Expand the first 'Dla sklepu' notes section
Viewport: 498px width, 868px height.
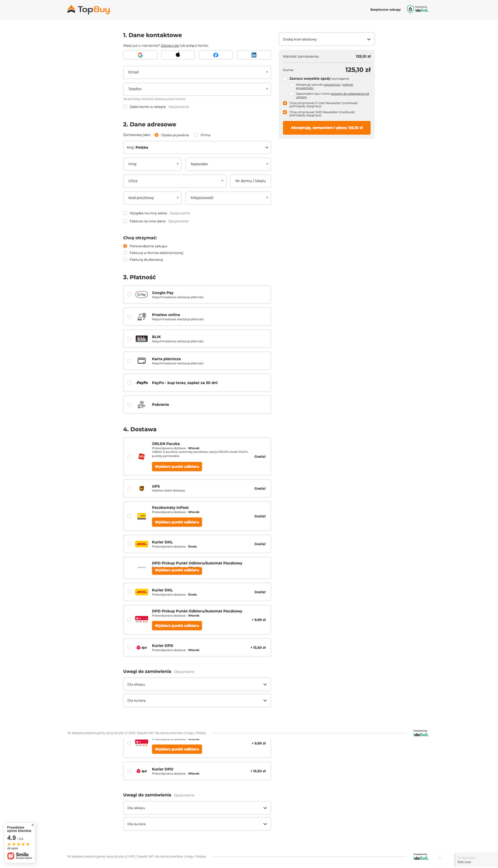click(x=197, y=685)
